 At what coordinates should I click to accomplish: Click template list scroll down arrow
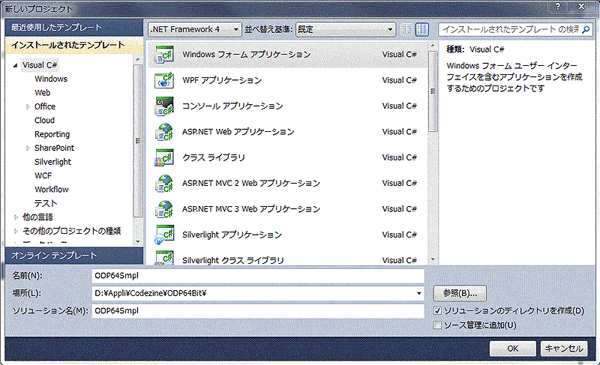(433, 259)
